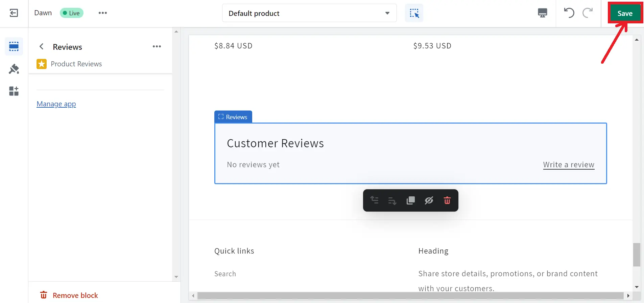
Task: Click the No reviews yet text
Action: pyautogui.click(x=253, y=165)
